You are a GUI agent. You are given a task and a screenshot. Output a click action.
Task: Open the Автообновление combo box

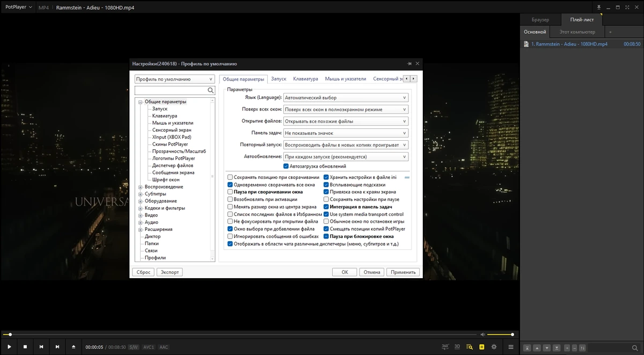tap(346, 157)
